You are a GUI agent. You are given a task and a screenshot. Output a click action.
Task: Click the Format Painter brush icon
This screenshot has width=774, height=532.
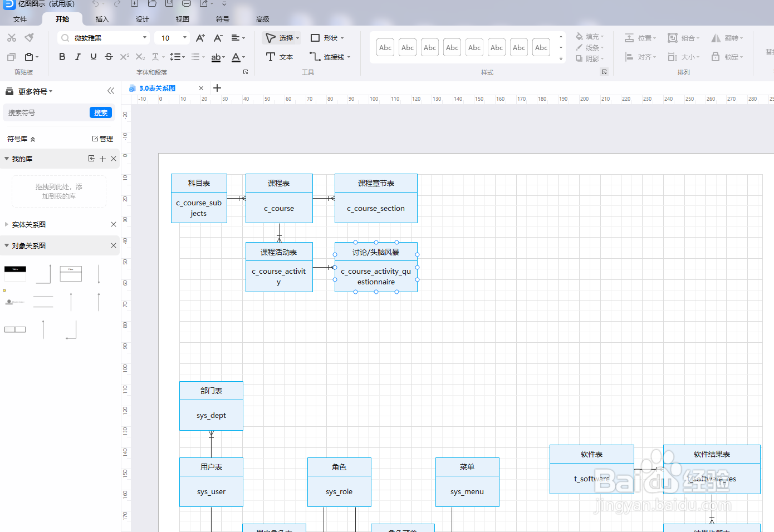pos(30,38)
